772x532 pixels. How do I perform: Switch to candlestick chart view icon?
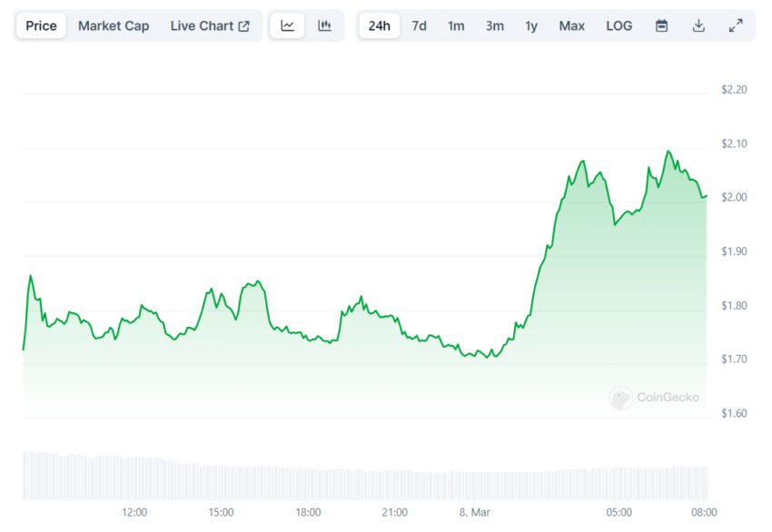click(x=324, y=25)
